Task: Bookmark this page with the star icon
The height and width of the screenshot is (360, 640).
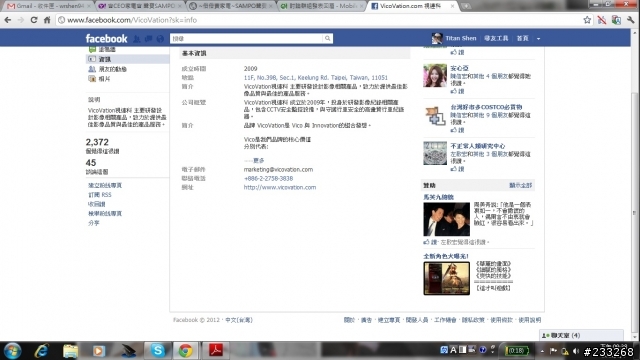Action: [587, 20]
